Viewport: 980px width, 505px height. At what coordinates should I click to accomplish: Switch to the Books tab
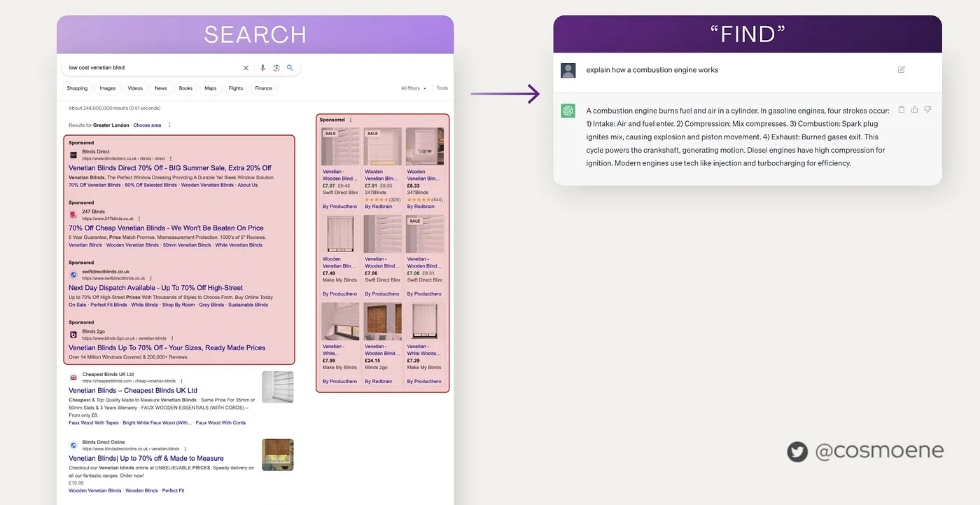click(x=185, y=88)
